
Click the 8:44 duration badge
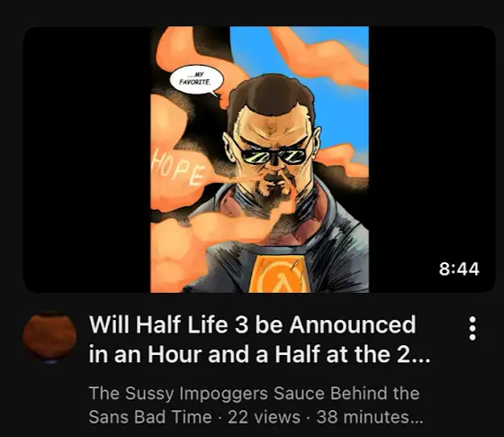[459, 269]
